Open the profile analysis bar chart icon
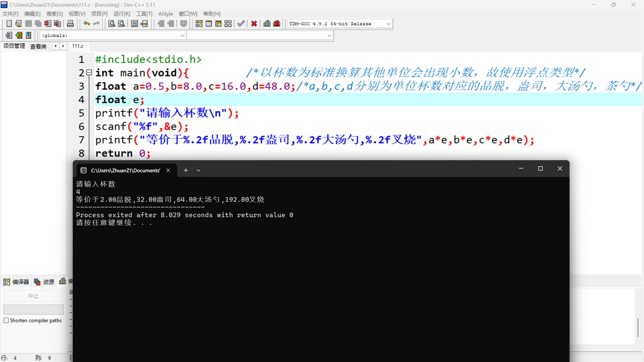 (267, 24)
